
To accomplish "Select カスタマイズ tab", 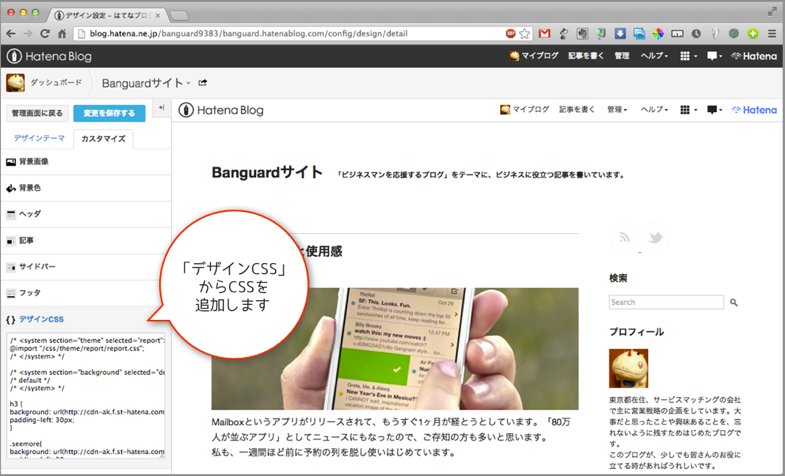I will 103,139.
